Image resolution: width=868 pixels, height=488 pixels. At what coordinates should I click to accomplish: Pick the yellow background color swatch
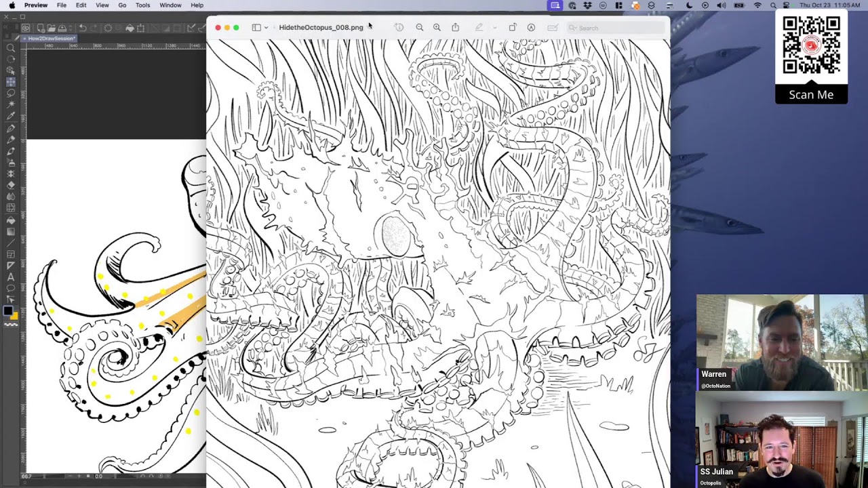(14, 315)
